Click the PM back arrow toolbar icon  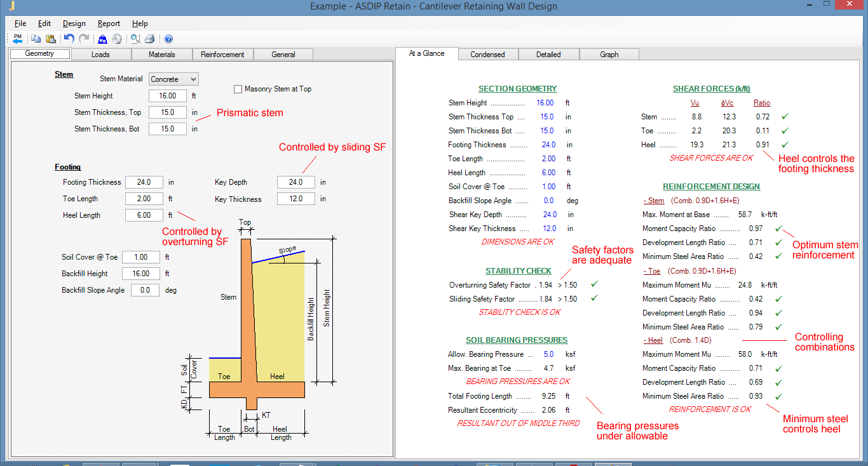click(x=17, y=39)
